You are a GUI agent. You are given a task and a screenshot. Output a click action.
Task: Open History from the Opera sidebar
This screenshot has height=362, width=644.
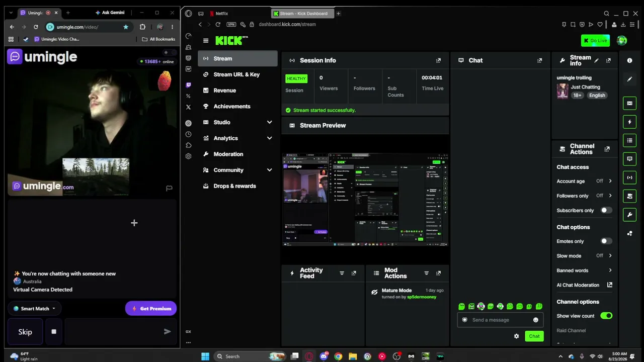[x=188, y=134]
